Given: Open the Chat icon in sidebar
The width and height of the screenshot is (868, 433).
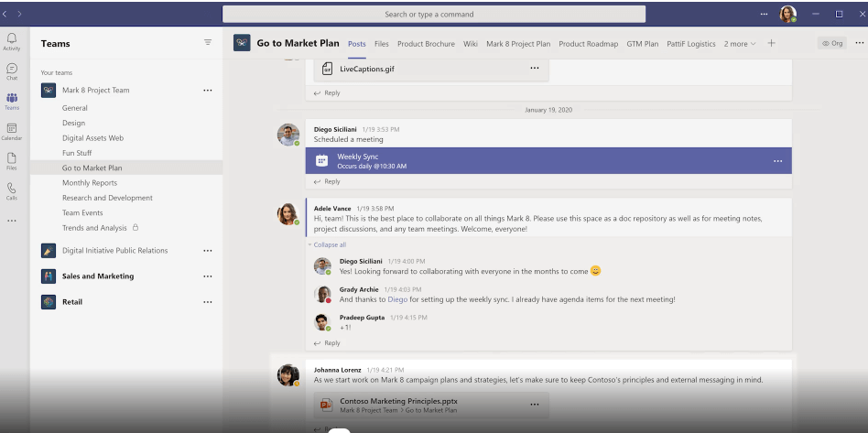Looking at the screenshot, I should tap(12, 70).
